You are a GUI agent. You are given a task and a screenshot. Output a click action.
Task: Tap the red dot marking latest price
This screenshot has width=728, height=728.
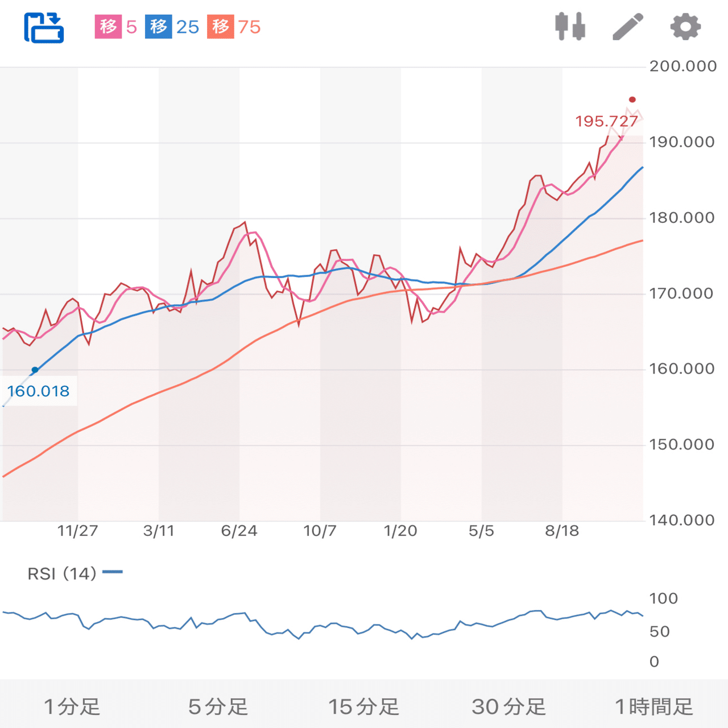coord(631,98)
